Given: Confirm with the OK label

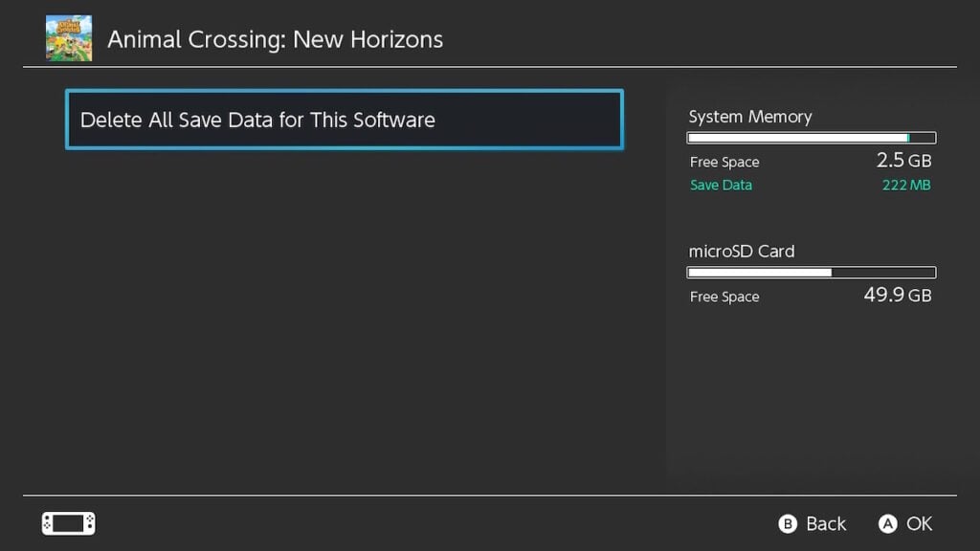Looking at the screenshot, I should (918, 523).
